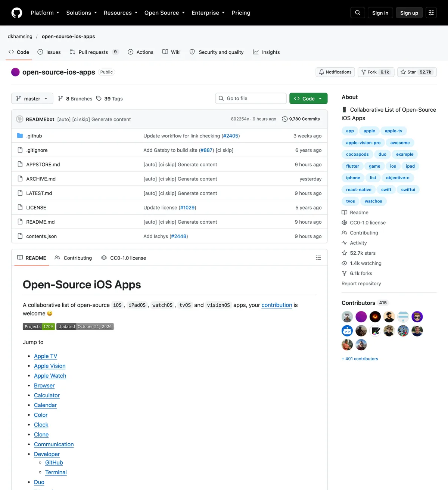
Task: Open the 9,780 Commits link
Action: pos(301,119)
